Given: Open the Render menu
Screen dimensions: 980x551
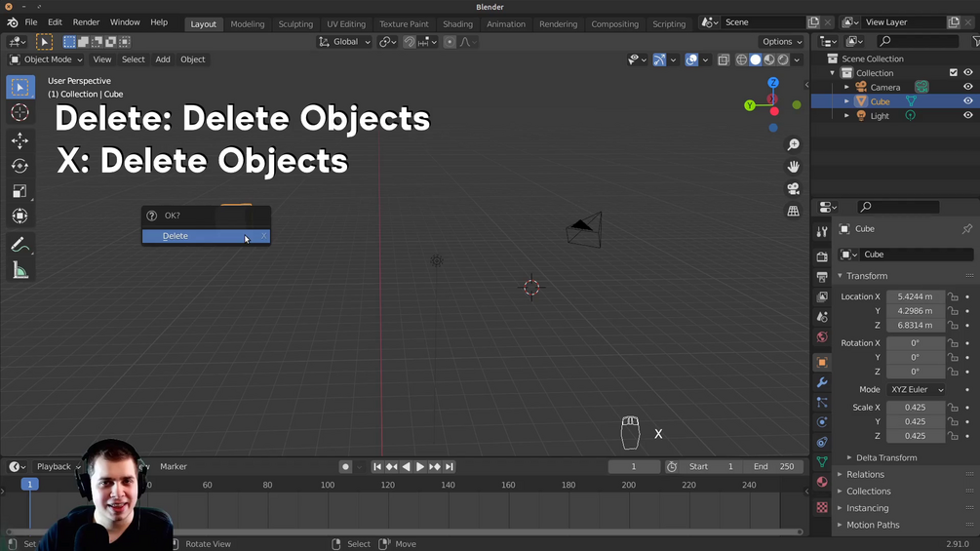Looking at the screenshot, I should point(86,21).
